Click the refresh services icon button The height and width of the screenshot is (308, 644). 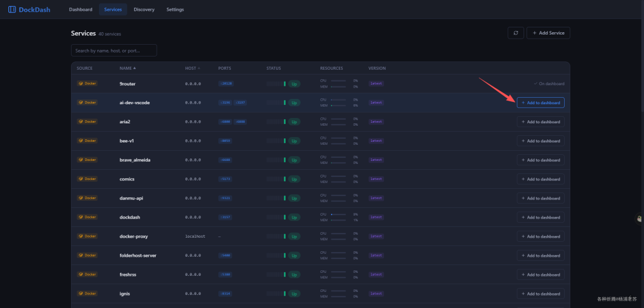tap(515, 33)
